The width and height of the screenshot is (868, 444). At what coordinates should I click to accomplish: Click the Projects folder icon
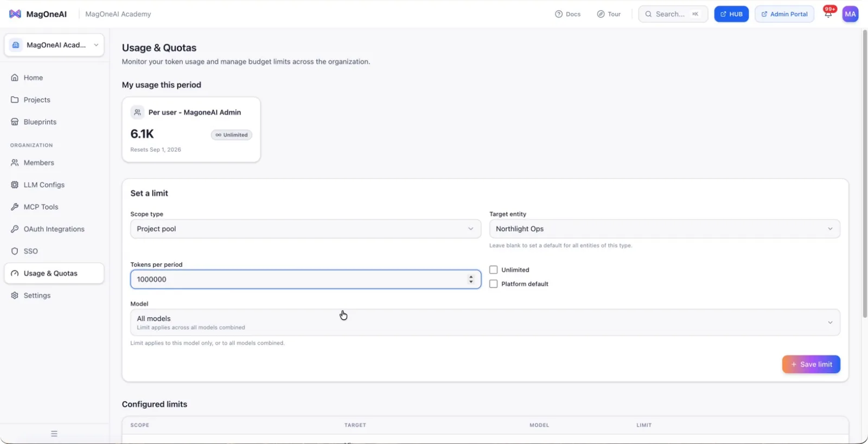(x=15, y=100)
